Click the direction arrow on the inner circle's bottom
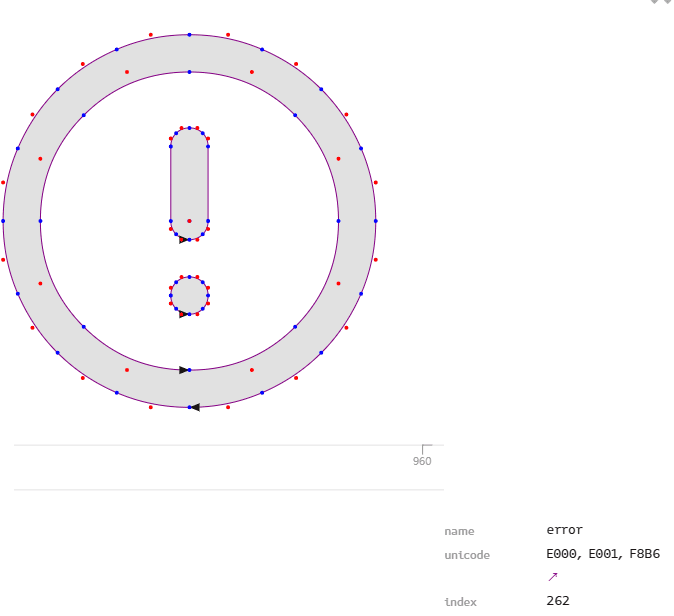This screenshot has width=674, height=616. click(183, 370)
